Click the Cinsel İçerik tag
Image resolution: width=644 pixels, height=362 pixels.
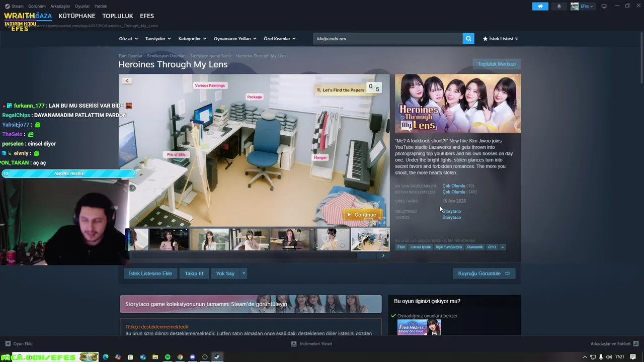point(421,247)
